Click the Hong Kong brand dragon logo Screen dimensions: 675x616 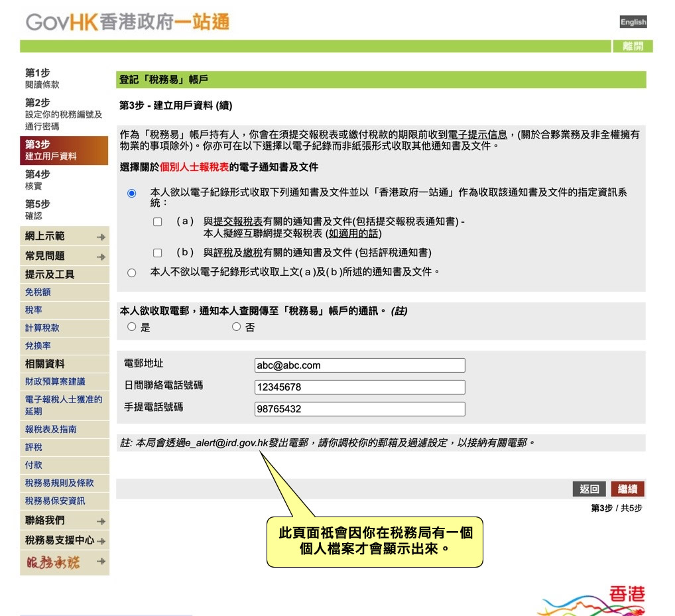[591, 601]
